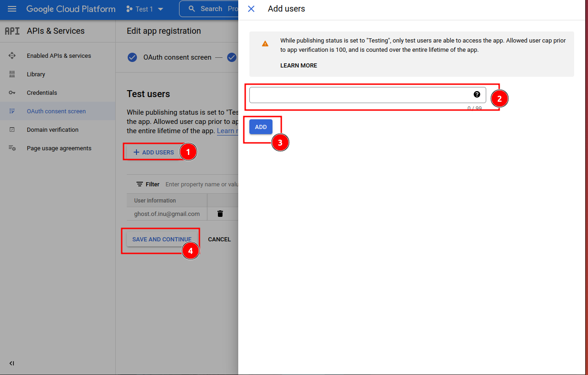This screenshot has width=588, height=375.
Task: Open Page usage agreements
Action: 59,148
